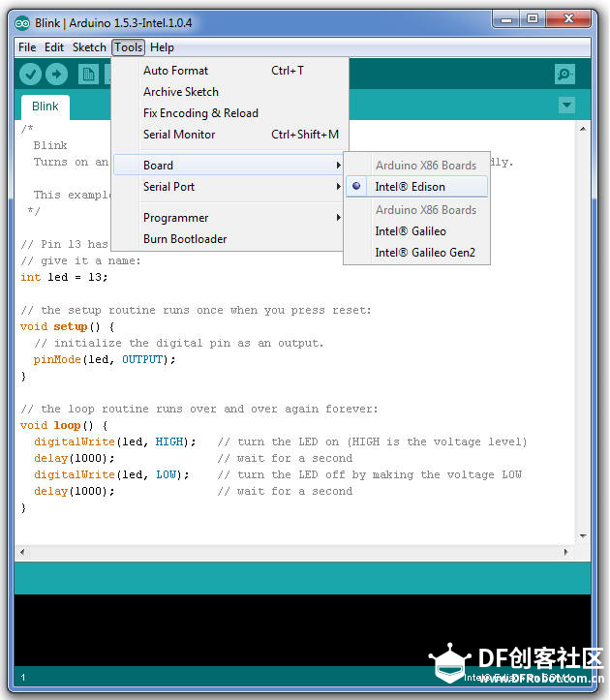The image size is (610, 700).
Task: Choose Intel® Galileo Gen2 board
Action: [416, 253]
